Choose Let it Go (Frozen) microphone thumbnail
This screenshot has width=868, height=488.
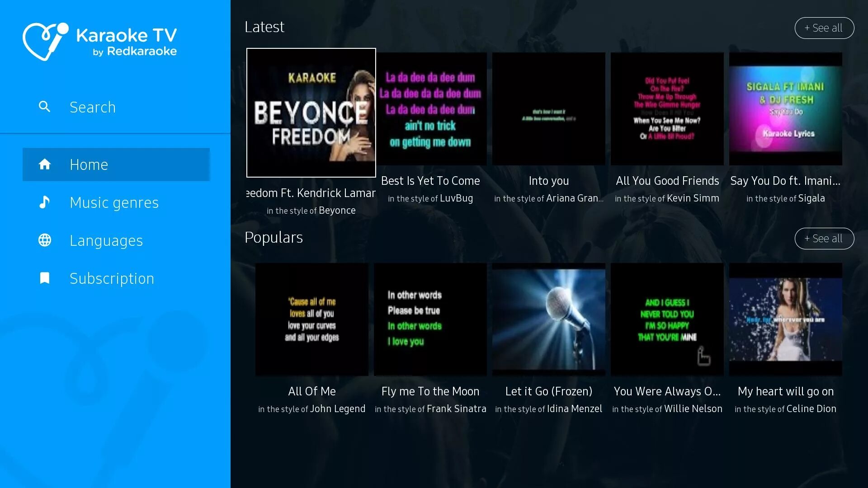(x=548, y=319)
